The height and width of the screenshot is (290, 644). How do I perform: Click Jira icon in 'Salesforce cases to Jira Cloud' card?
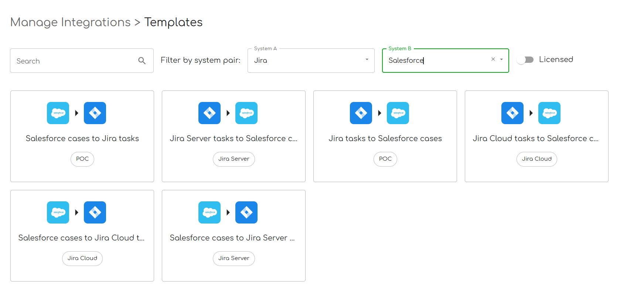(95, 212)
